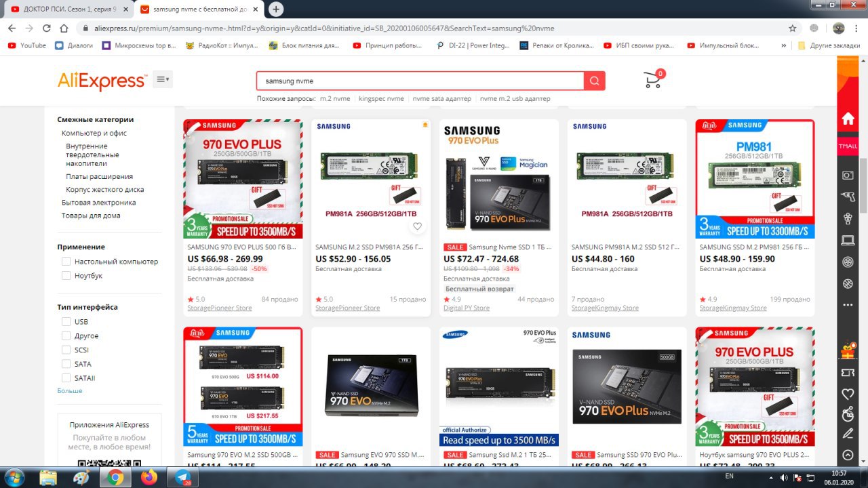Viewport: 868px width, 488px height.
Task: Open the categories menu next to AliExpress logo
Action: (163, 79)
